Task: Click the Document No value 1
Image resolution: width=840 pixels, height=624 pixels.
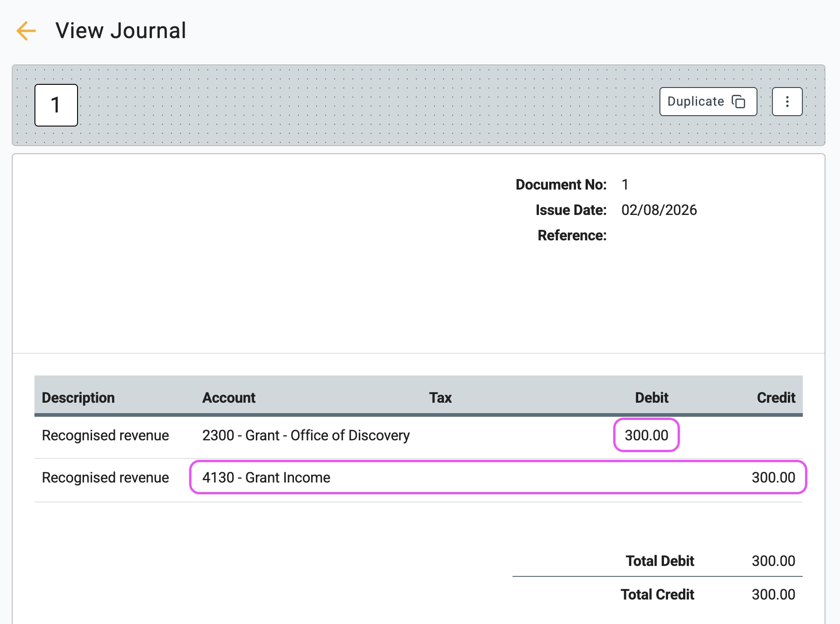Action: click(625, 185)
